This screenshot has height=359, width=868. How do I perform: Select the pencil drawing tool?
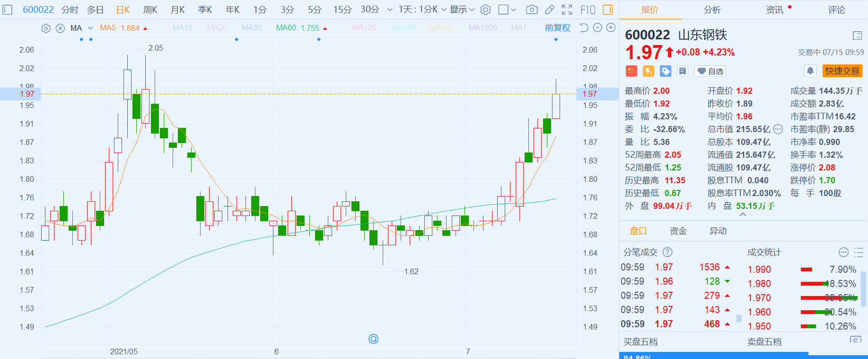pyautogui.click(x=549, y=9)
